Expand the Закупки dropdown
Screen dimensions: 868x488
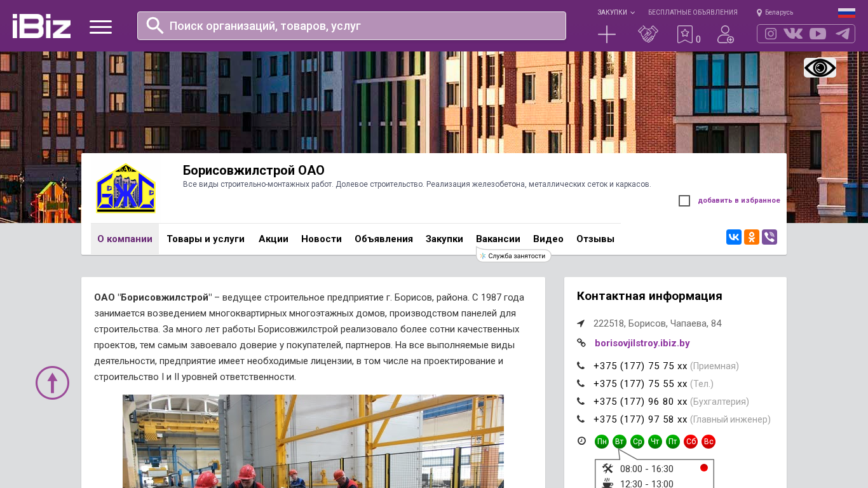click(x=616, y=13)
